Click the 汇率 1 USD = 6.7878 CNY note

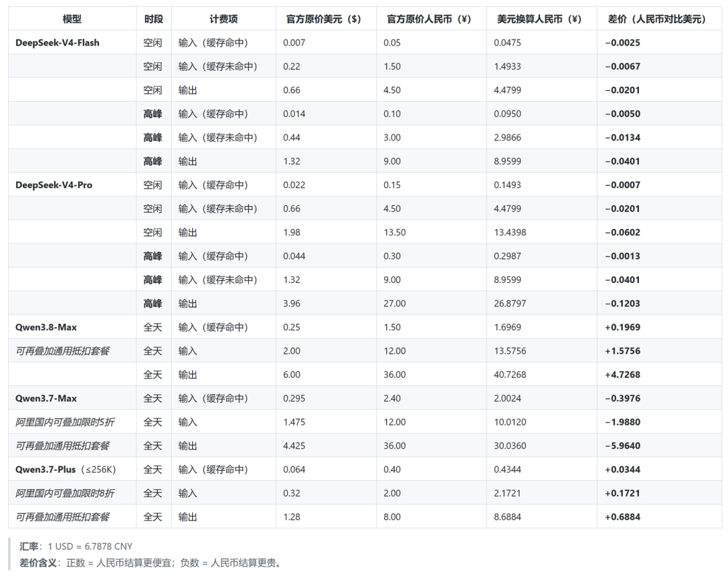[x=76, y=546]
